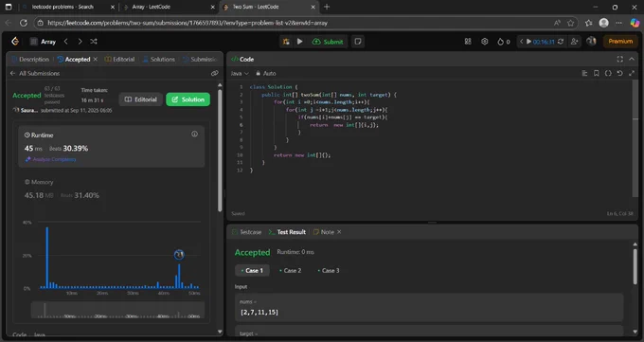Click the browser address bar URL
644x342 pixels.
click(x=188, y=23)
